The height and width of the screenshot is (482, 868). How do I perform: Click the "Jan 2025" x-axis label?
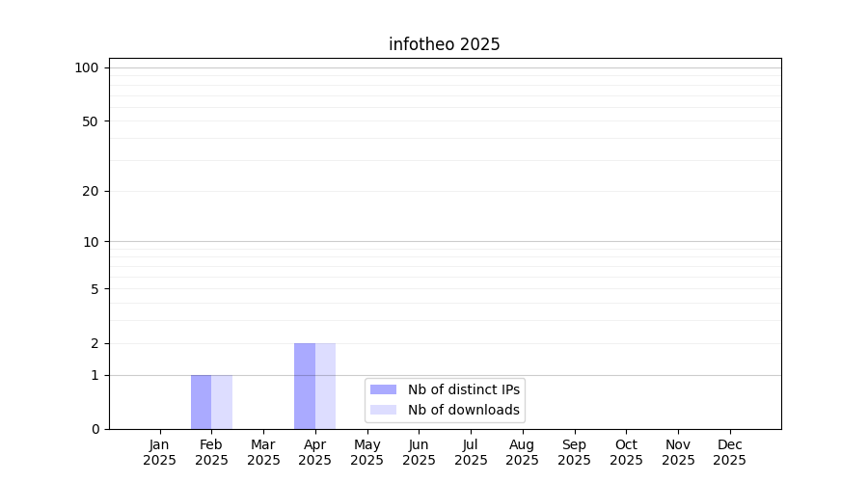pos(159,452)
